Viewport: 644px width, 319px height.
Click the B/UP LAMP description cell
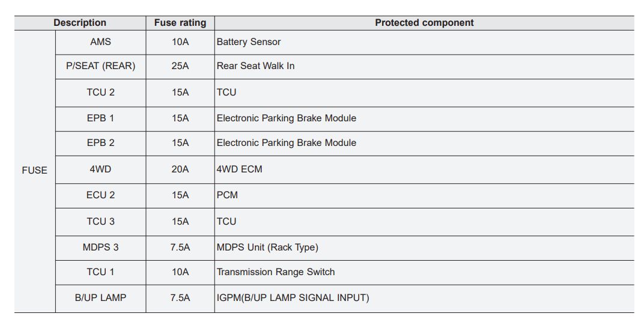pos(100,298)
